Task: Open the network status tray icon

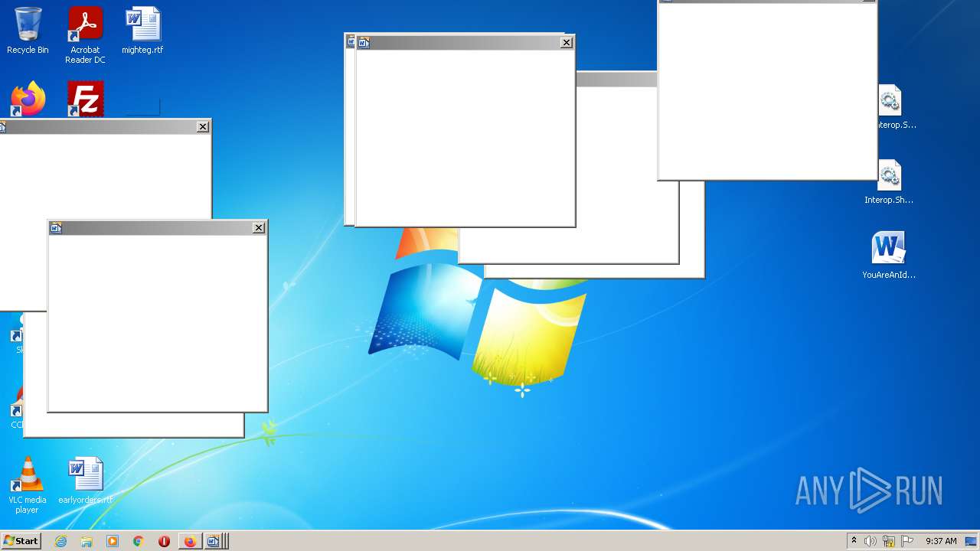Action: coord(889,541)
